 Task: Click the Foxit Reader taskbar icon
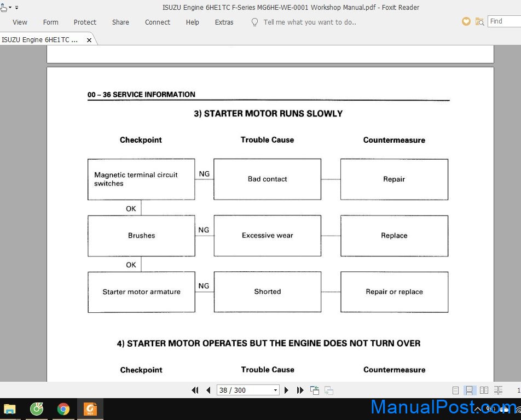click(x=90, y=409)
